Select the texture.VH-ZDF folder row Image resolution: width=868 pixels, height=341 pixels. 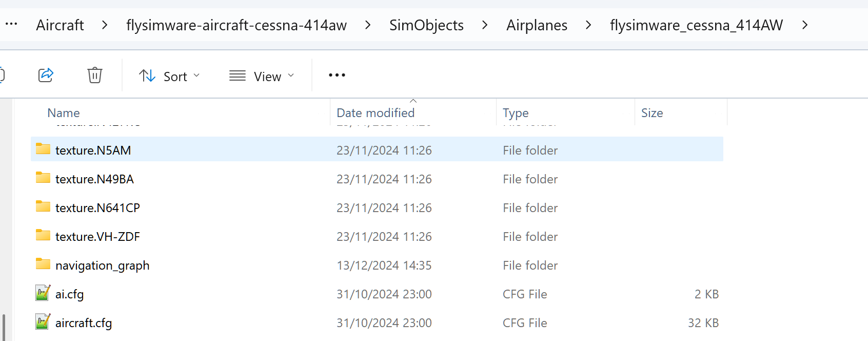[x=377, y=236]
